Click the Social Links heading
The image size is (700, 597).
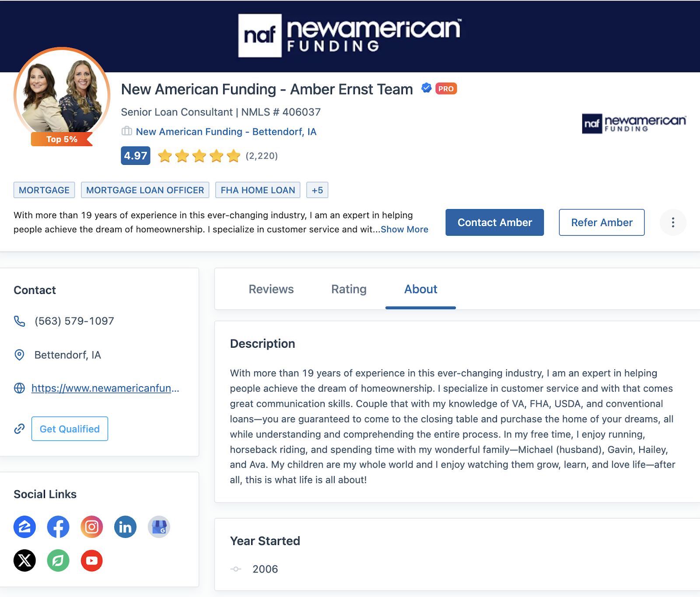click(x=45, y=494)
